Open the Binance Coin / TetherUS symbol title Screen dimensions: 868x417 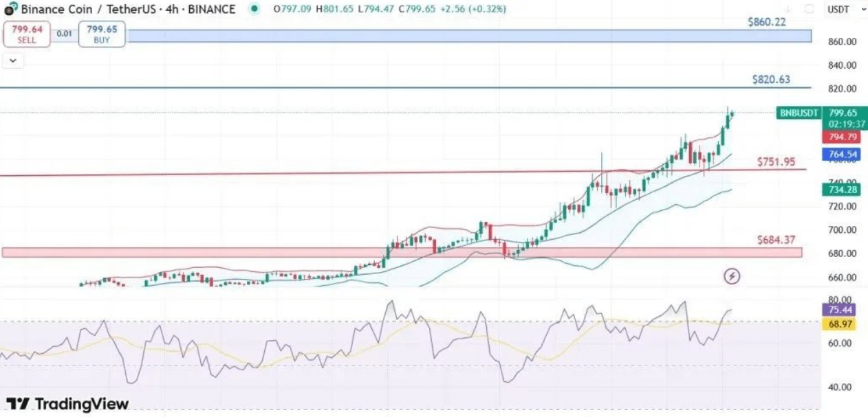128,10
